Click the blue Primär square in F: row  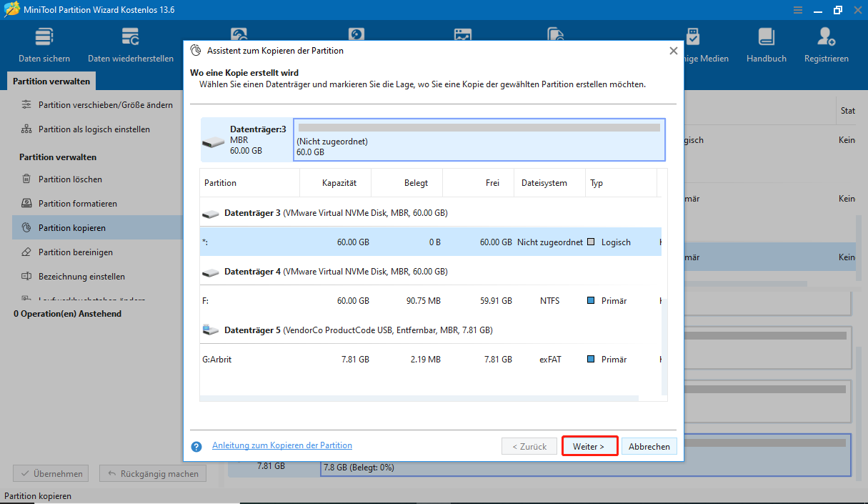(x=591, y=301)
